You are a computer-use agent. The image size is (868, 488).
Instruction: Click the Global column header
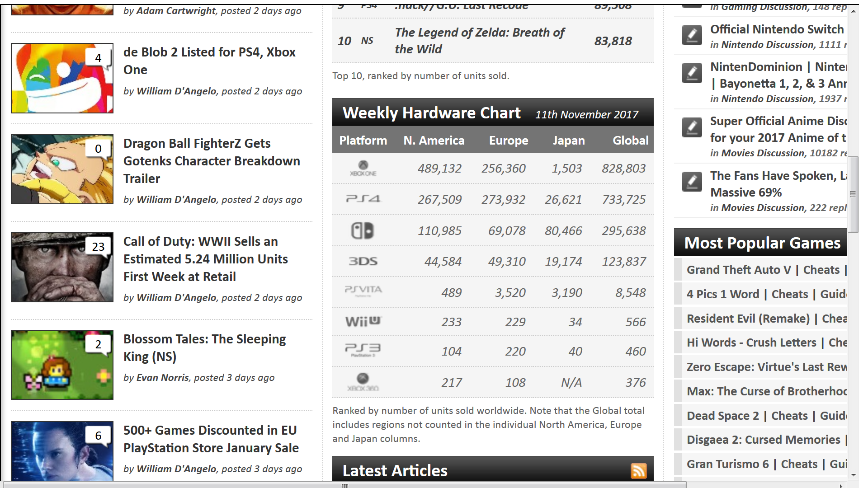click(x=631, y=141)
